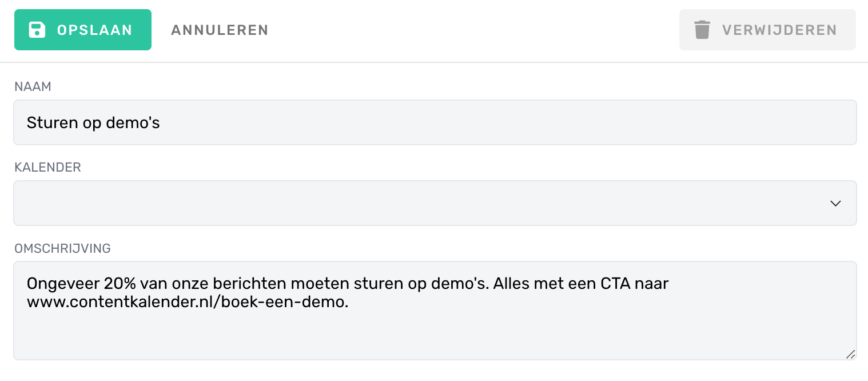The image size is (868, 381).
Task: Click the textarea resize handle corner
Action: coord(850,354)
